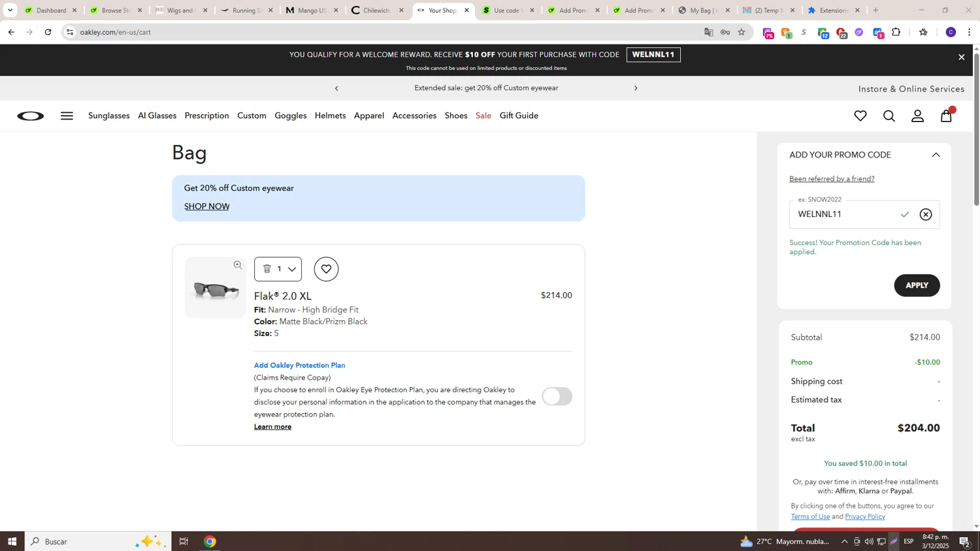Show hidden system tray icons

tap(844, 541)
